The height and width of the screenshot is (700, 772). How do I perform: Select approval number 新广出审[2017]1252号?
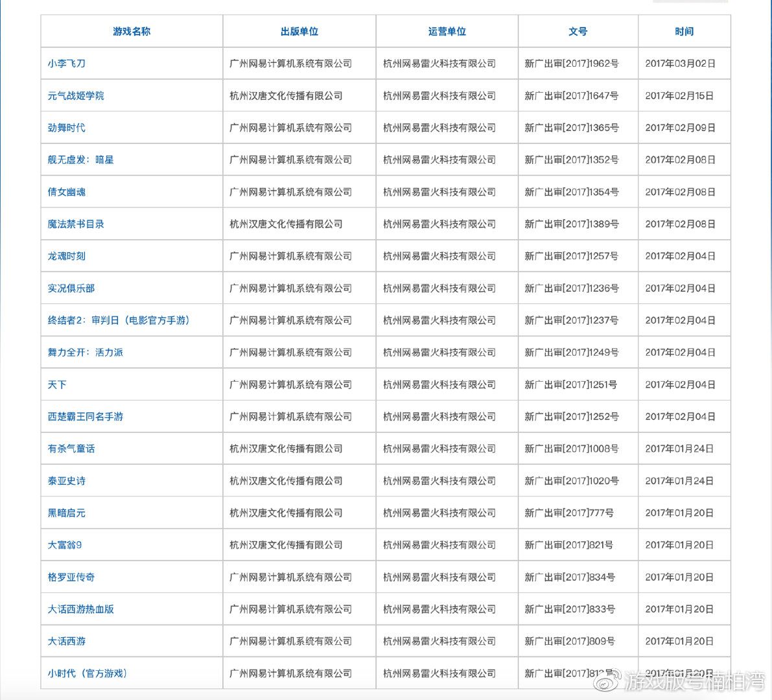(x=572, y=417)
